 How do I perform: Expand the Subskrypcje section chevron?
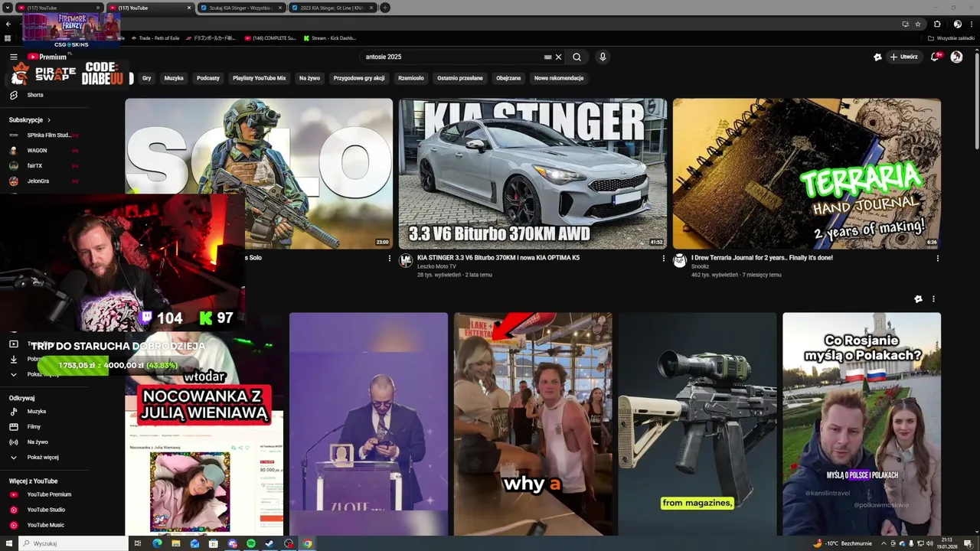coord(49,120)
